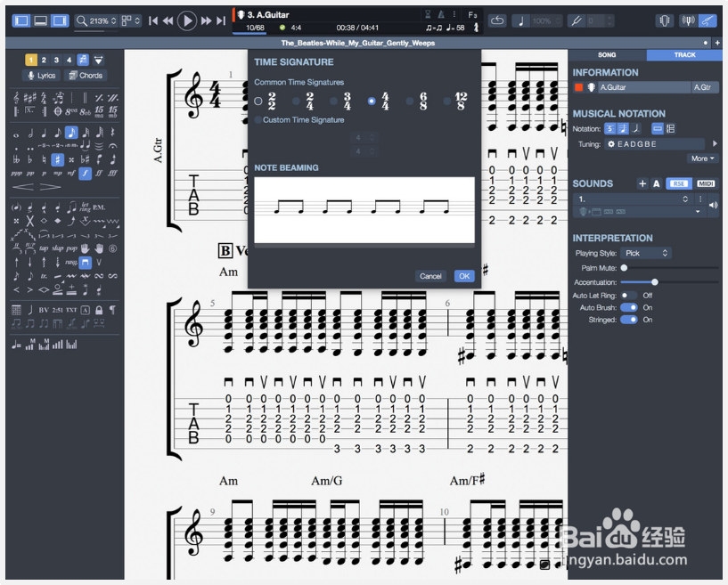Apply the 8va octave marking
The image size is (728, 585).
point(71,112)
